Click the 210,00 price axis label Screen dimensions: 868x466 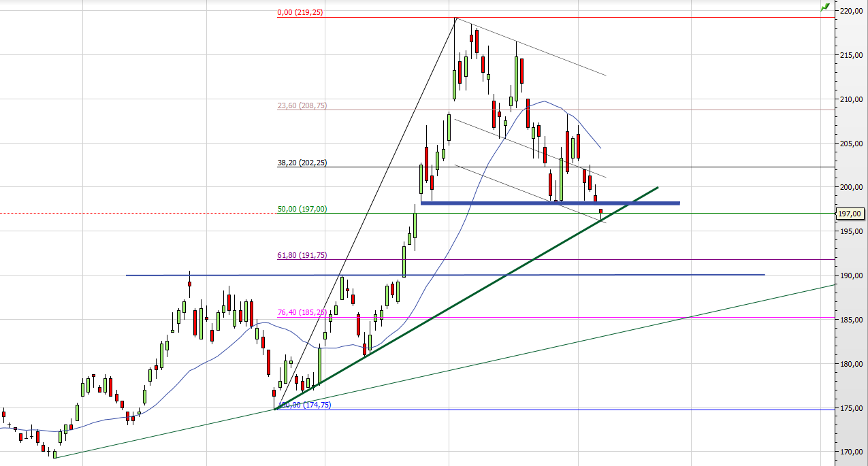pyautogui.click(x=852, y=99)
